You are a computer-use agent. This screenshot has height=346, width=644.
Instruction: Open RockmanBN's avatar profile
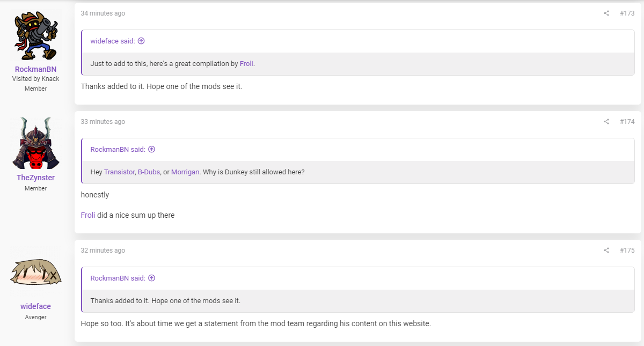point(35,35)
